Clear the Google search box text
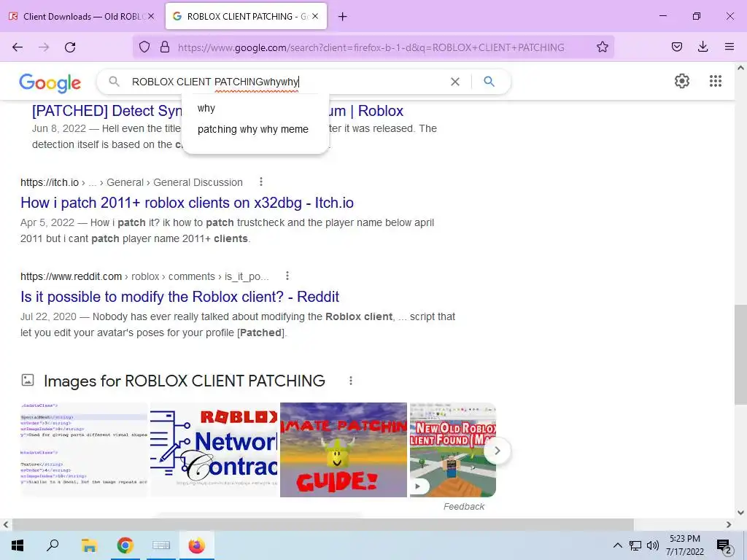747x560 pixels. tap(455, 82)
